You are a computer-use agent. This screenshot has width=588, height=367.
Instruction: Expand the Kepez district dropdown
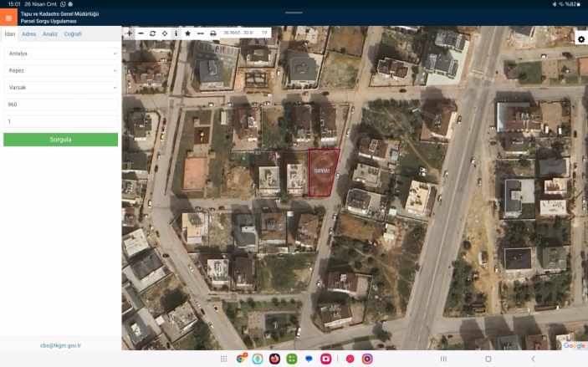point(60,70)
